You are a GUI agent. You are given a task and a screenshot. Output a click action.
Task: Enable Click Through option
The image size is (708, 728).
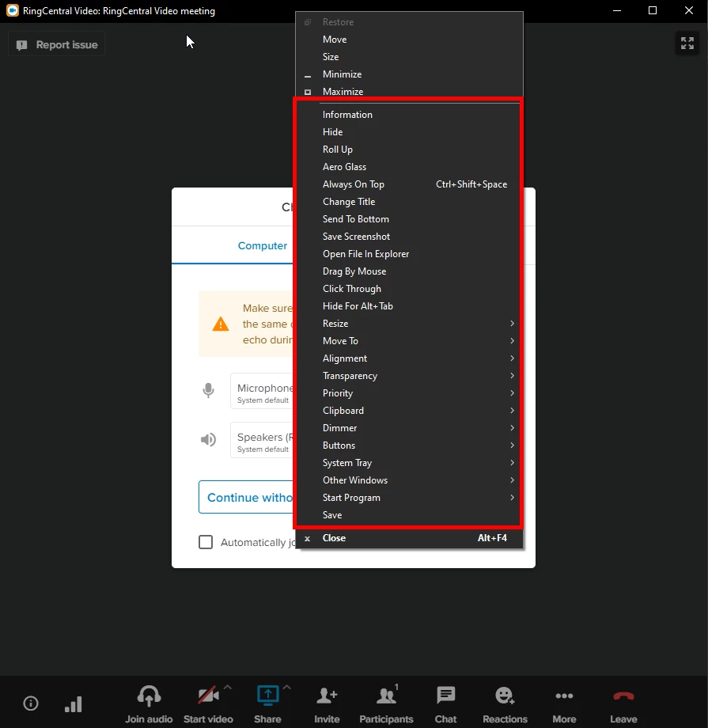coord(410,288)
